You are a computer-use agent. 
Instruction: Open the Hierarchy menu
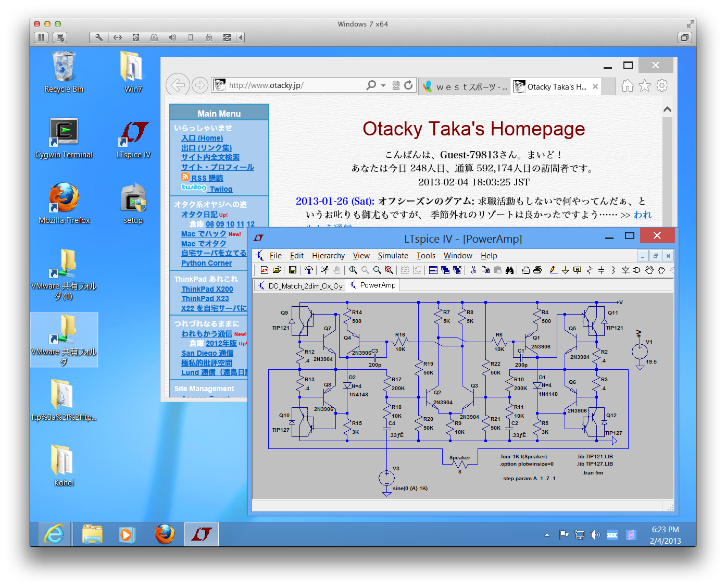click(x=328, y=256)
